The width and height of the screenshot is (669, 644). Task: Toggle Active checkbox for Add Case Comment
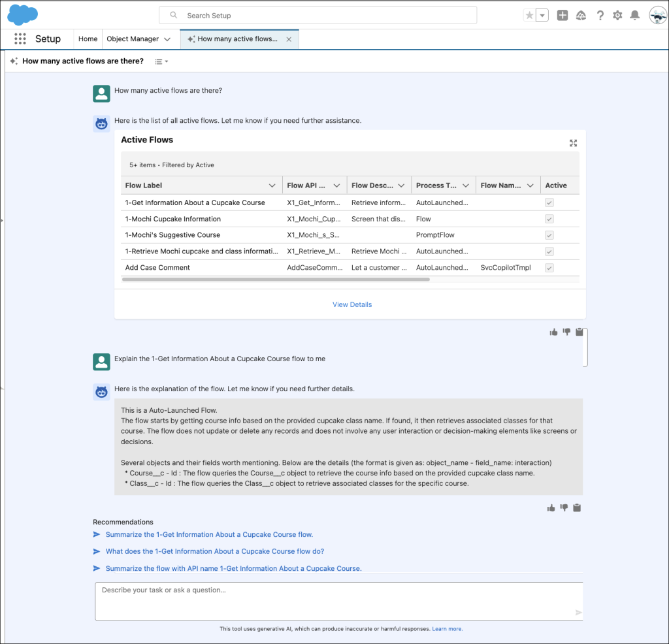(549, 268)
